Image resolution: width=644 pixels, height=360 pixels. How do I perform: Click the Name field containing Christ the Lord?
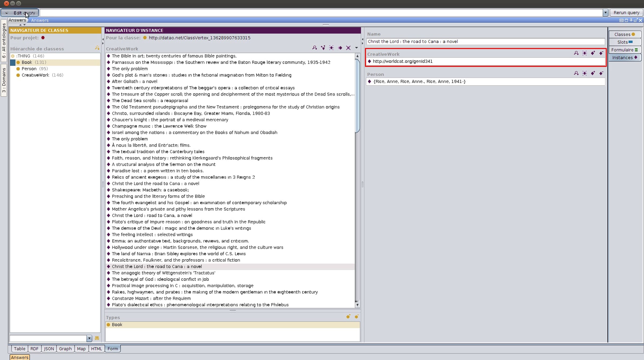[485, 42]
